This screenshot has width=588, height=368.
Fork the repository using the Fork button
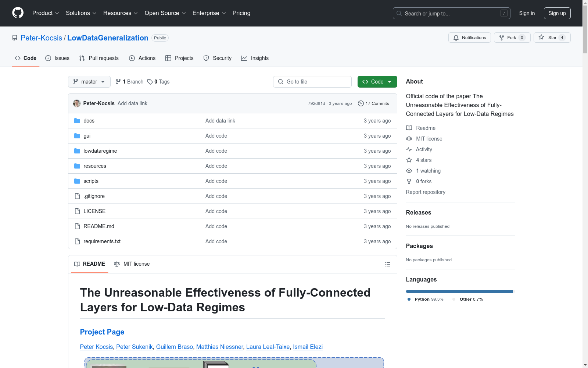(512, 38)
